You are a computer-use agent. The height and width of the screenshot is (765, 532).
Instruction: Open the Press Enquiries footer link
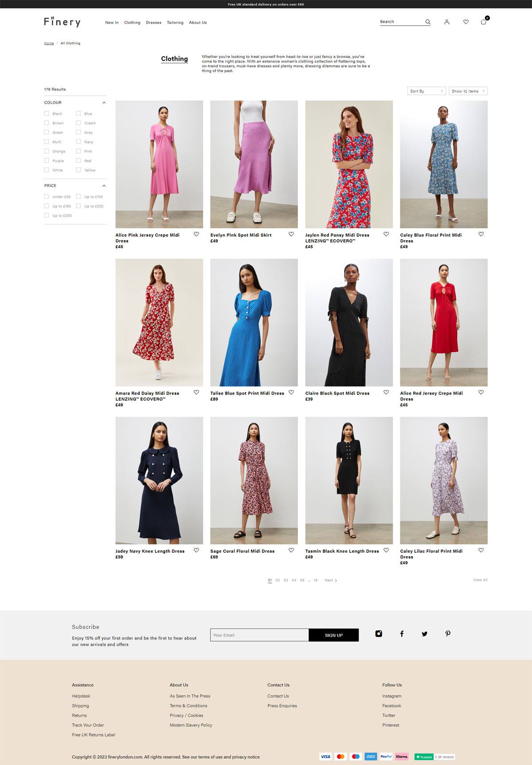pyautogui.click(x=282, y=706)
